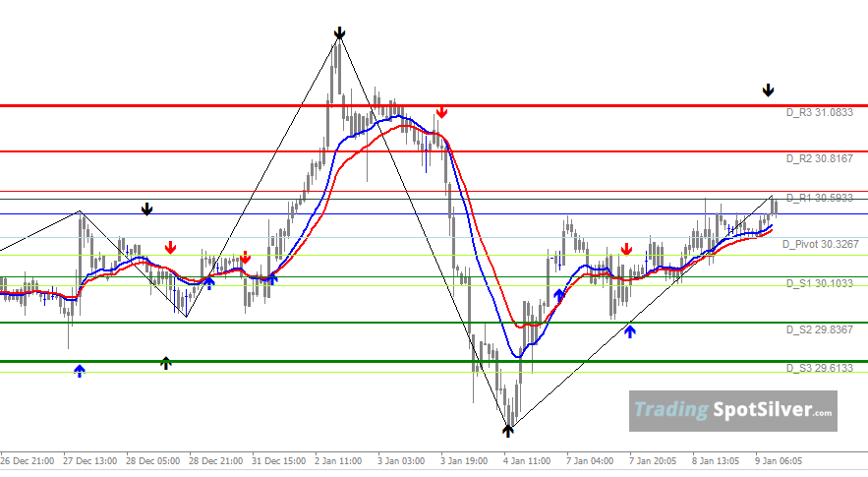Click the 9 Jan 06:05 time label
The width and height of the screenshot is (868, 477).
click(779, 461)
